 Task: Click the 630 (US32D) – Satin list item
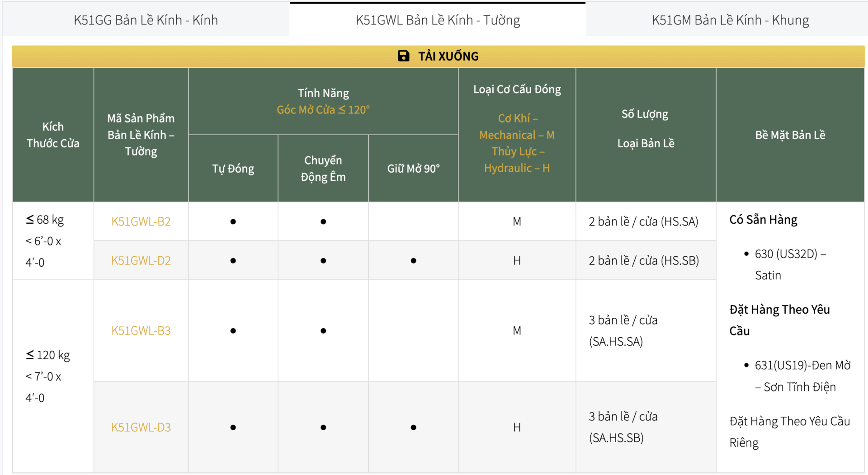coord(791,264)
